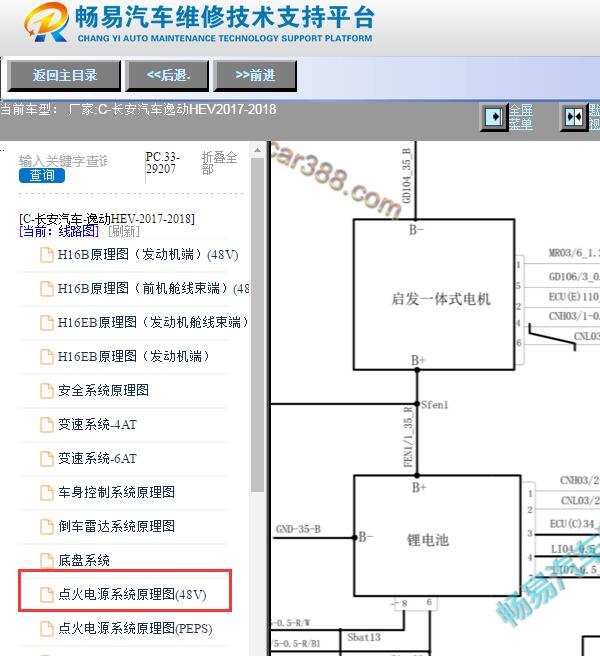Click document icon beside 点火电源系统原理图(PEPS)
This screenshot has height=656, width=600.
point(47,628)
